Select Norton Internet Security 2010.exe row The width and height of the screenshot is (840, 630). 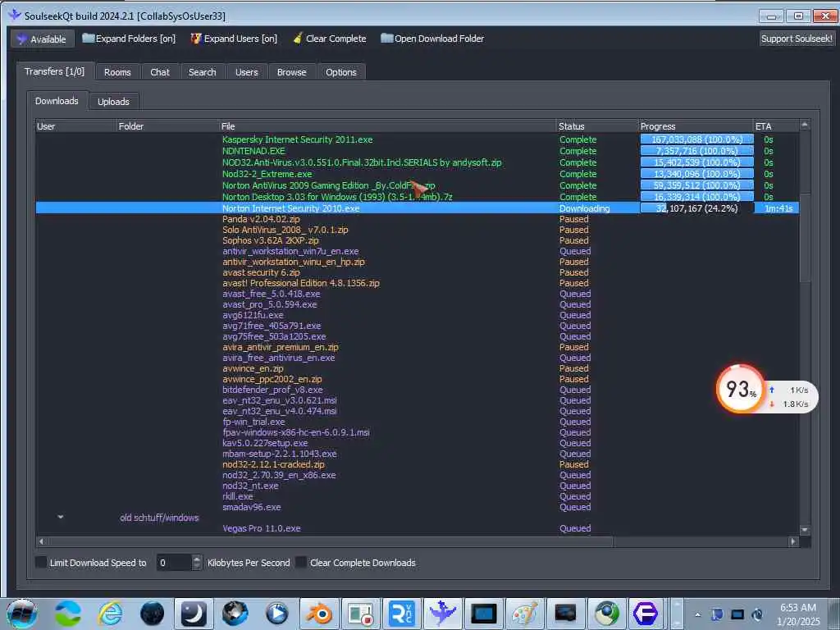(417, 208)
